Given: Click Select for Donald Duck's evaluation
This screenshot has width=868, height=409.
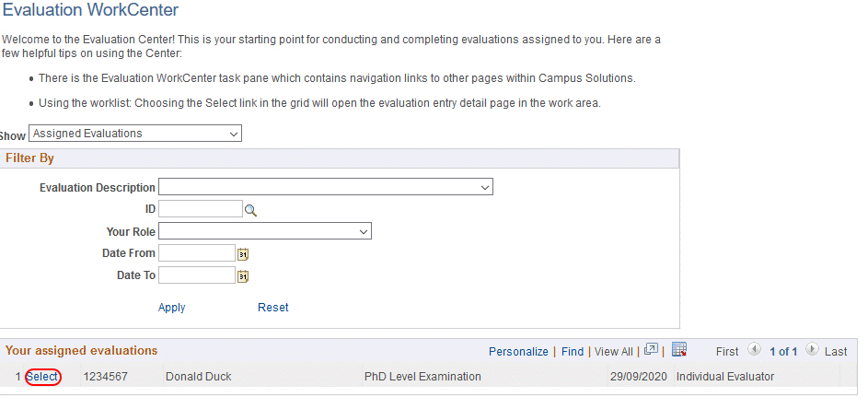Looking at the screenshot, I should pyautogui.click(x=43, y=377).
